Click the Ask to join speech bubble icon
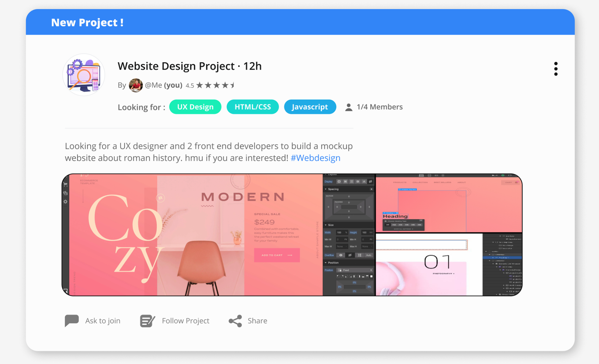 [x=72, y=321]
